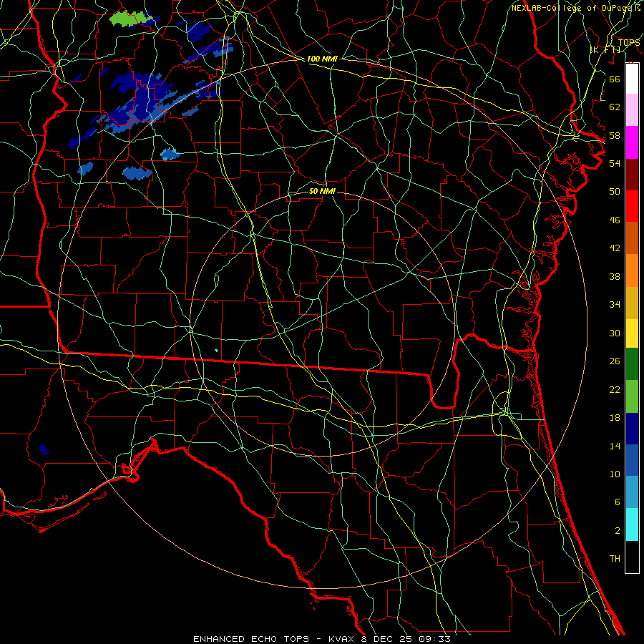
Task: Click the light blue legend swatch
Action: coord(632,492)
